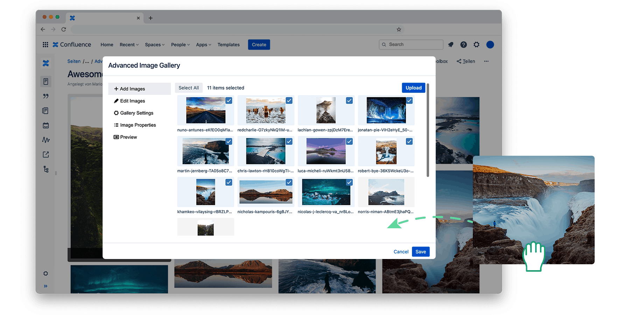Click the space home icon in sidebar
This screenshot has height=315, width=644.
tap(46, 63)
